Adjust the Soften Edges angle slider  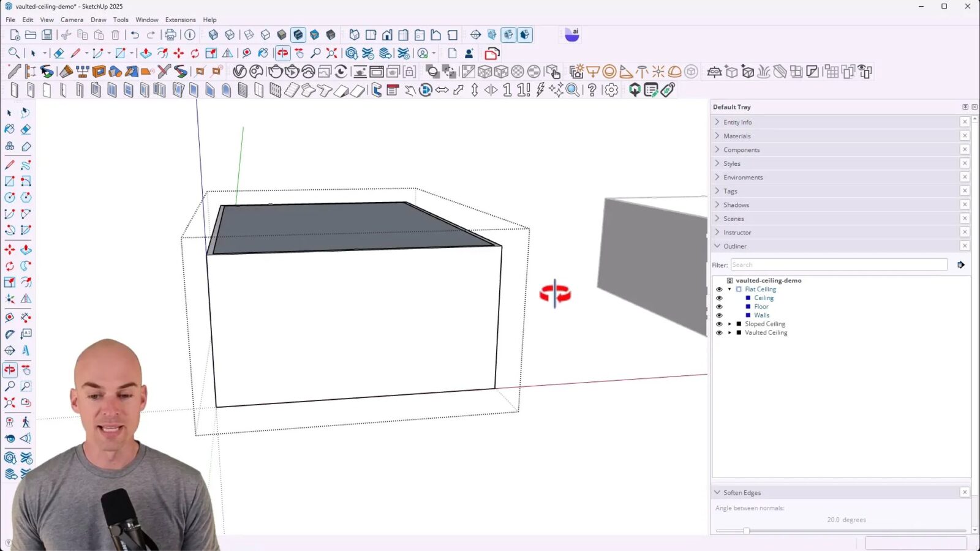click(747, 531)
